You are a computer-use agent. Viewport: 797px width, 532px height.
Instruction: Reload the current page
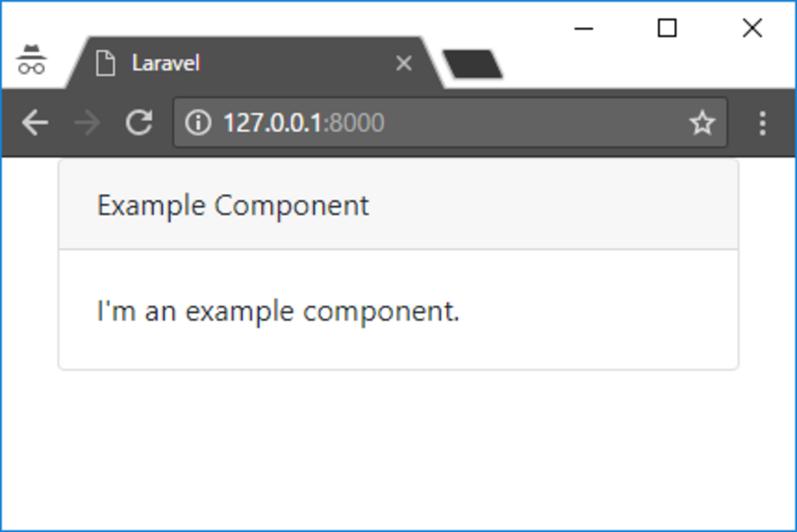pos(139,123)
